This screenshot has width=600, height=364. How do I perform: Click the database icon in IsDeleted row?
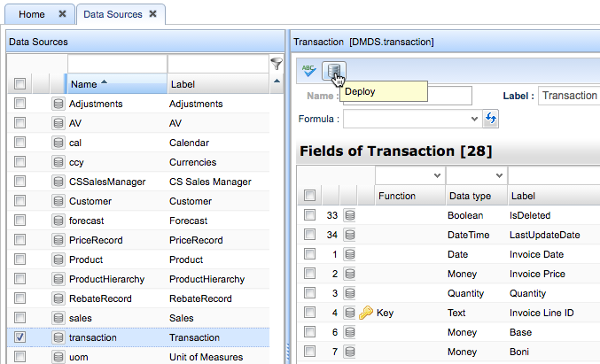(349, 215)
